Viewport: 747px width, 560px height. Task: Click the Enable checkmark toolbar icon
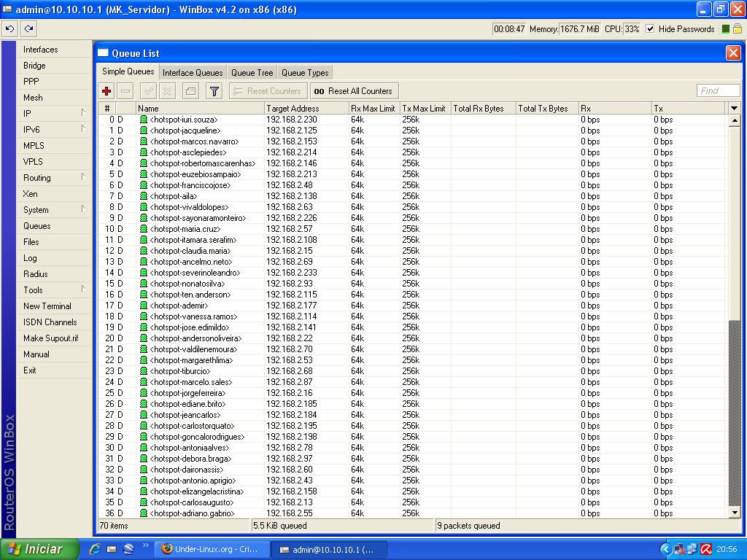point(149,91)
